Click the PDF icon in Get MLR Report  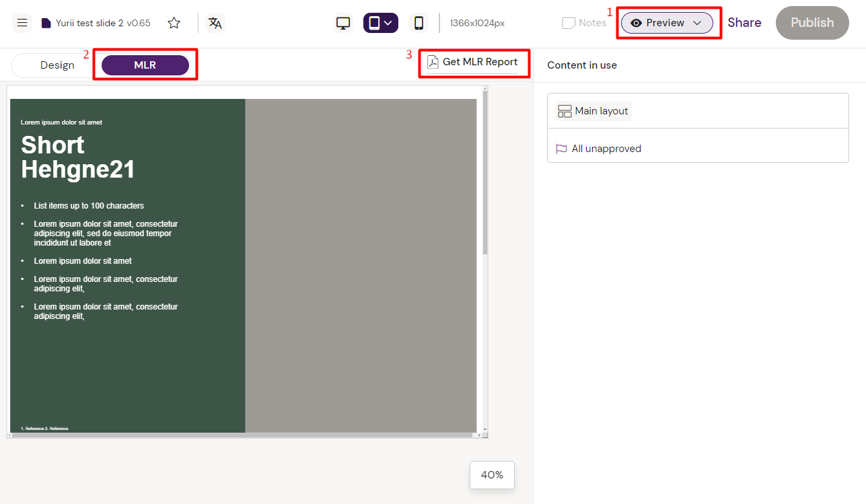coord(432,63)
